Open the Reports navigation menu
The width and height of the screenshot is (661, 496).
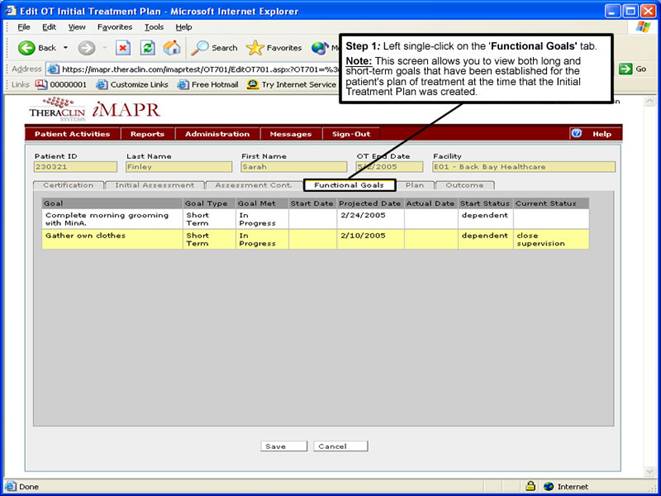pyautogui.click(x=148, y=134)
